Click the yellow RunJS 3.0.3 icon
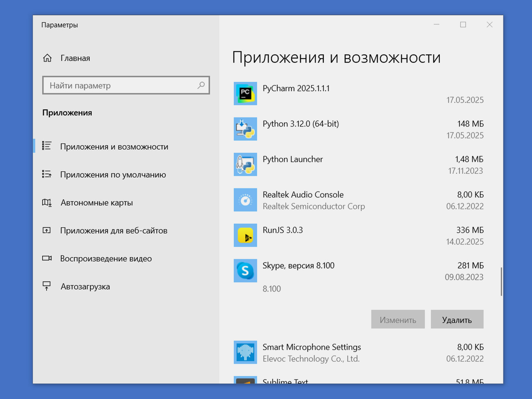532x399 pixels. tap(245, 235)
